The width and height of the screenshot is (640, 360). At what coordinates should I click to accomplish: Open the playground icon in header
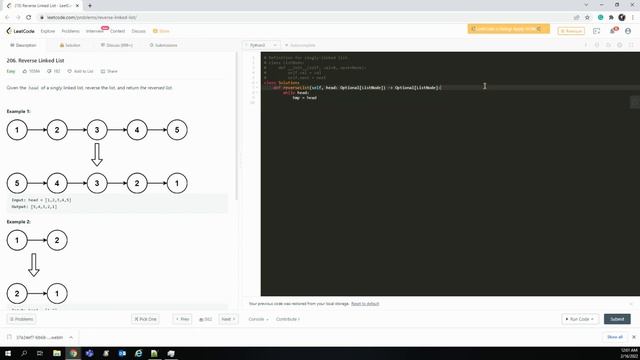pyautogui.click(x=596, y=31)
